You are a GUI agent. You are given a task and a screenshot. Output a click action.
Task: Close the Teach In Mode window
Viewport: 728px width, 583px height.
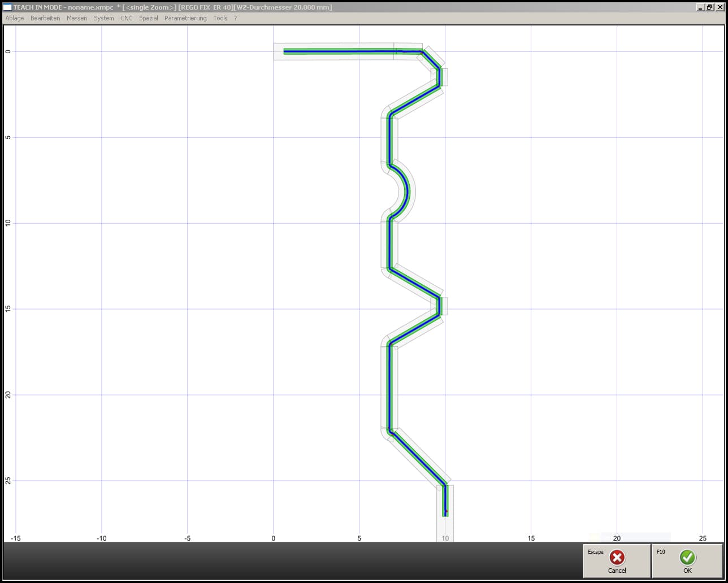pos(720,7)
